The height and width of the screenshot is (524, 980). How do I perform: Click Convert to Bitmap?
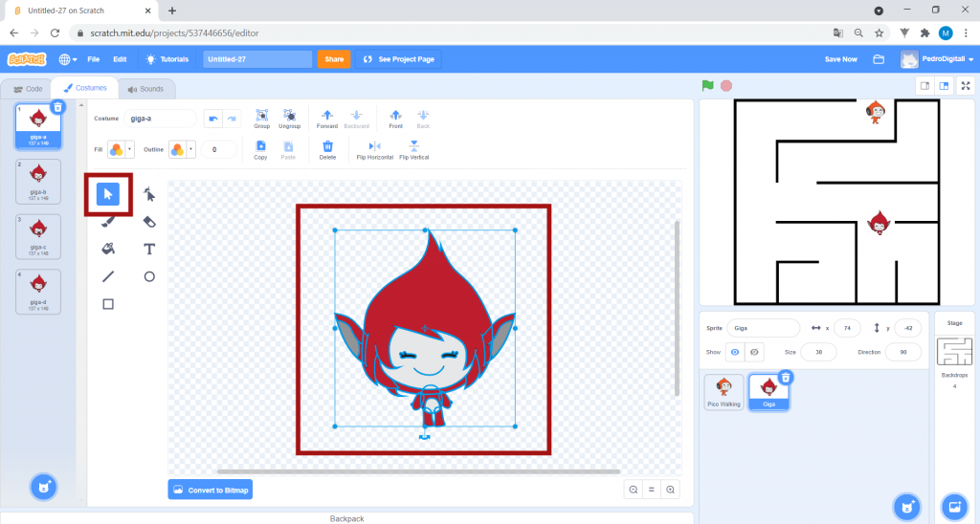click(211, 490)
